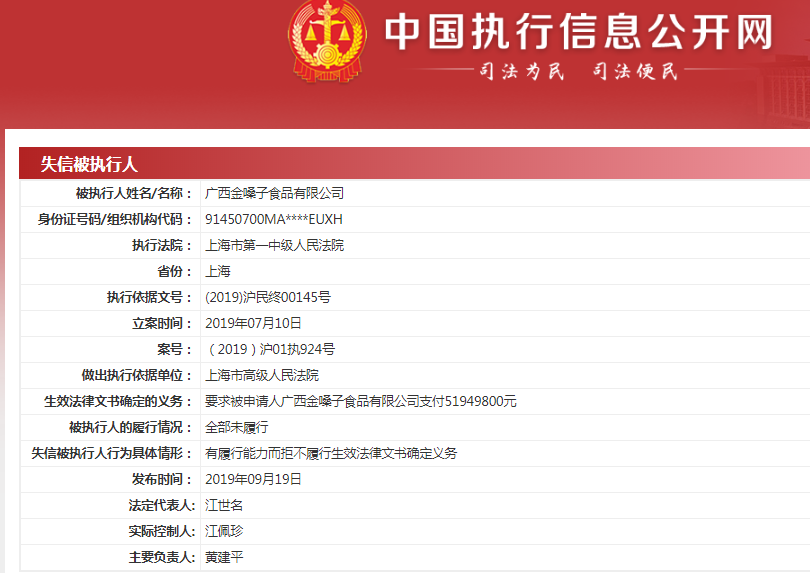Click legal representative name 江世名

[224, 505]
